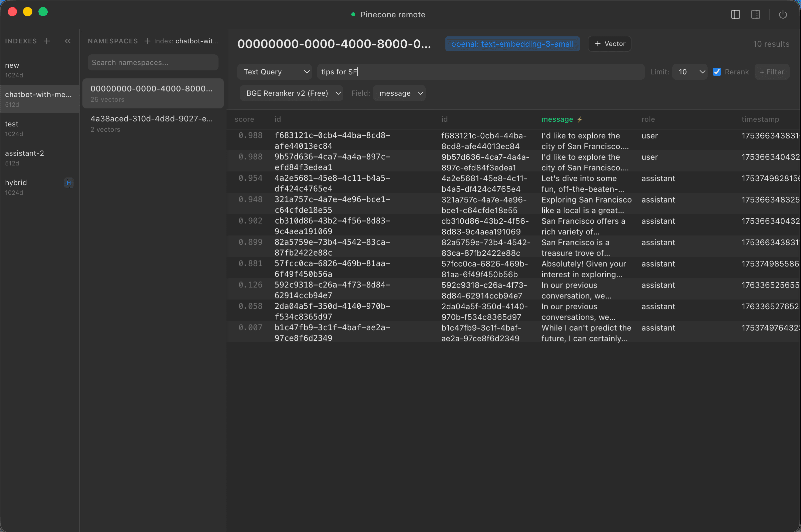Click the + Vector button
This screenshot has width=801, height=532.
(609, 44)
